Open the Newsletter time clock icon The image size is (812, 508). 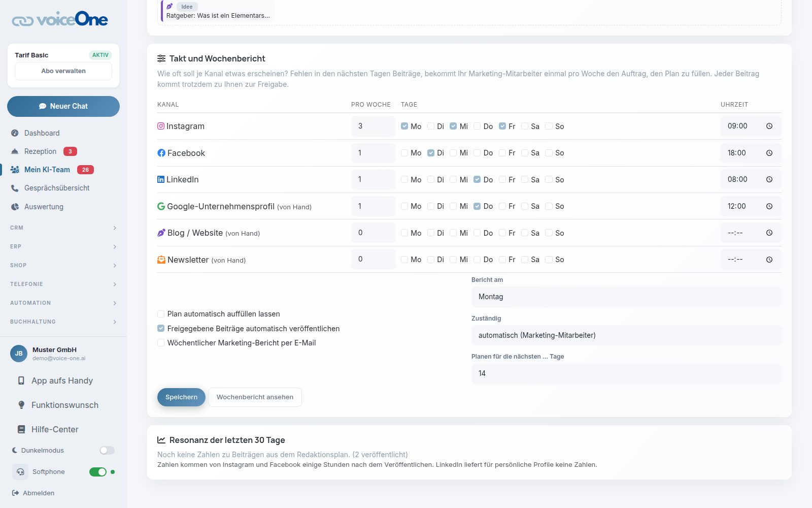pos(769,260)
